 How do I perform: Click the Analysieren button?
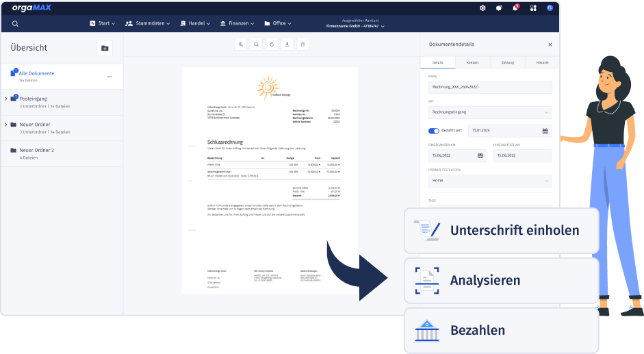click(502, 281)
